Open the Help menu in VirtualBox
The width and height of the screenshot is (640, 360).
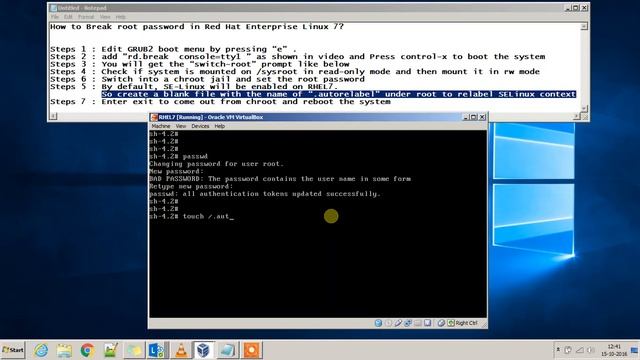click(220, 126)
